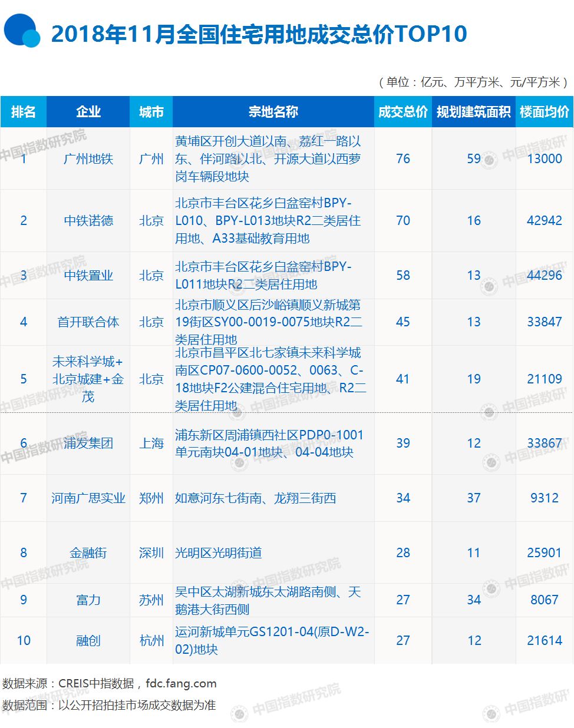
Task: Click the "排名" column header
Action: 24,112
